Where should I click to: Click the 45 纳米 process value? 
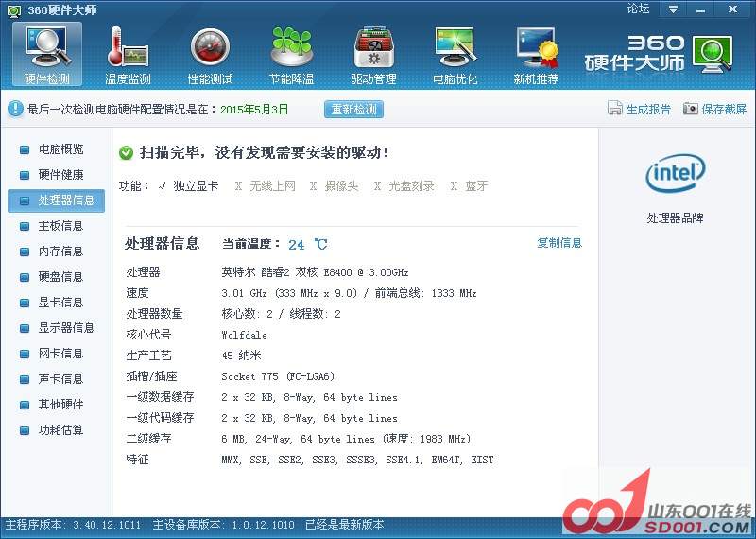tap(241, 356)
